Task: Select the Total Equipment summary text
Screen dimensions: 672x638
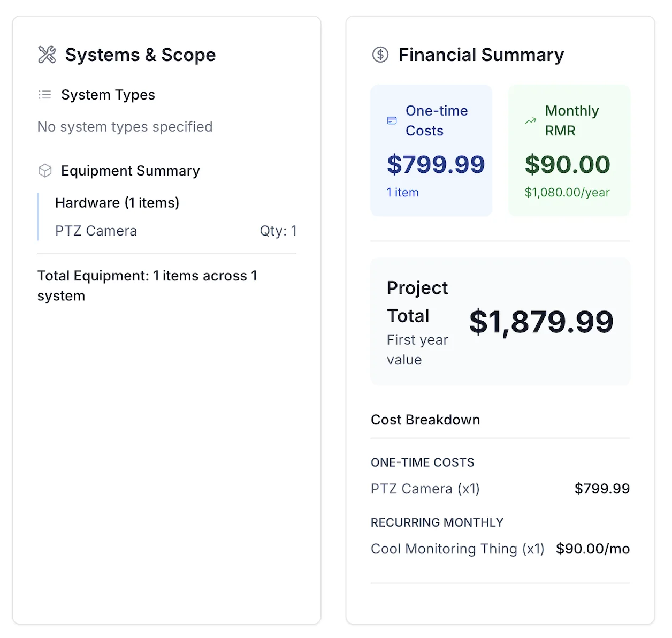Action: 148,286
